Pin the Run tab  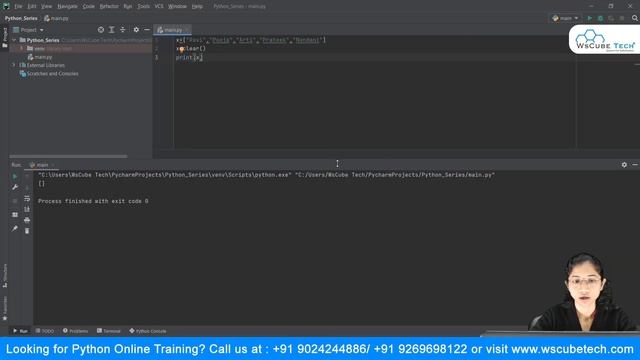click(x=15, y=229)
